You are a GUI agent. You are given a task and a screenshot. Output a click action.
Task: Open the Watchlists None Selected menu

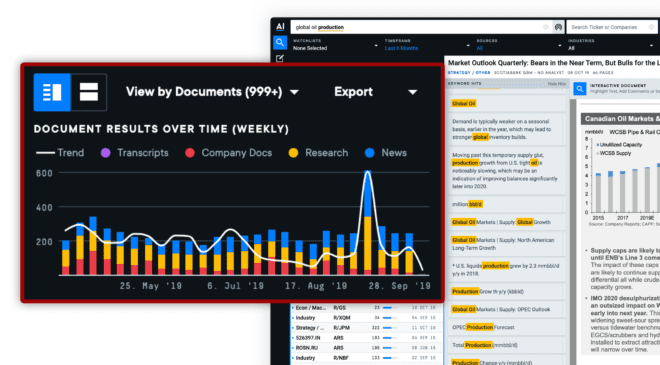(335, 45)
